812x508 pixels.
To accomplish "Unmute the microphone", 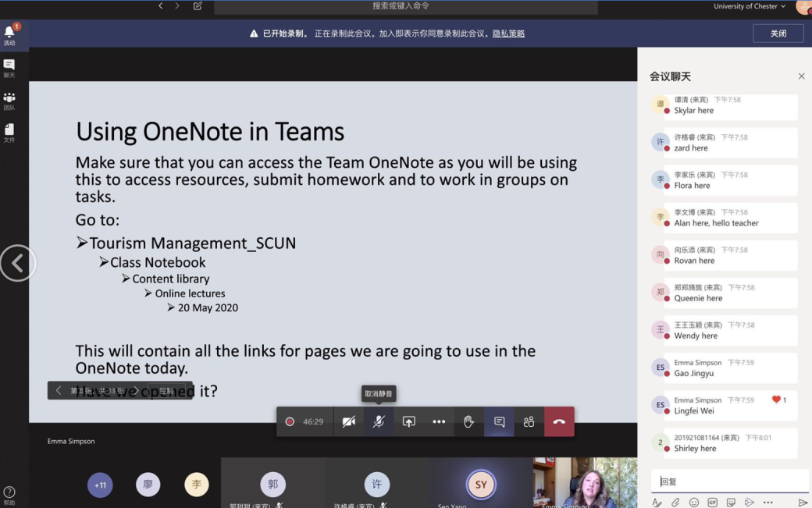I will 379,421.
